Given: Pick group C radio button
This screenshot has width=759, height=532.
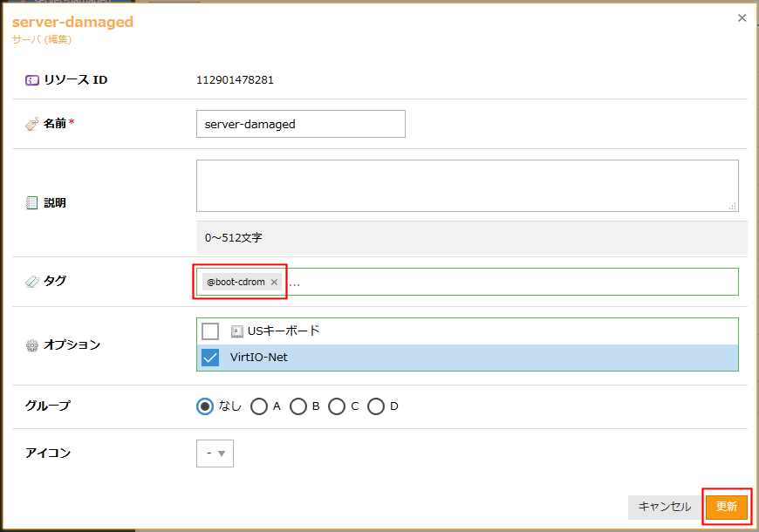Looking at the screenshot, I should [337, 406].
